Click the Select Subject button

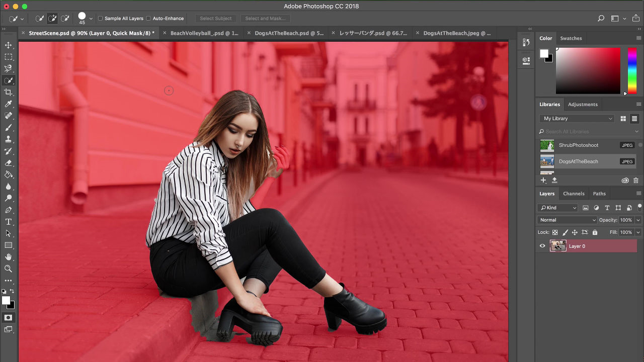(216, 19)
